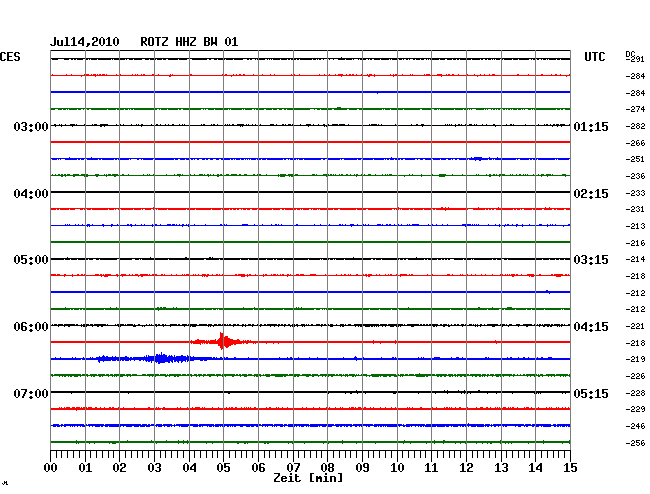Click x-axis minute label 02
Image resolution: width=650 pixels, height=494 pixels.
click(x=119, y=468)
